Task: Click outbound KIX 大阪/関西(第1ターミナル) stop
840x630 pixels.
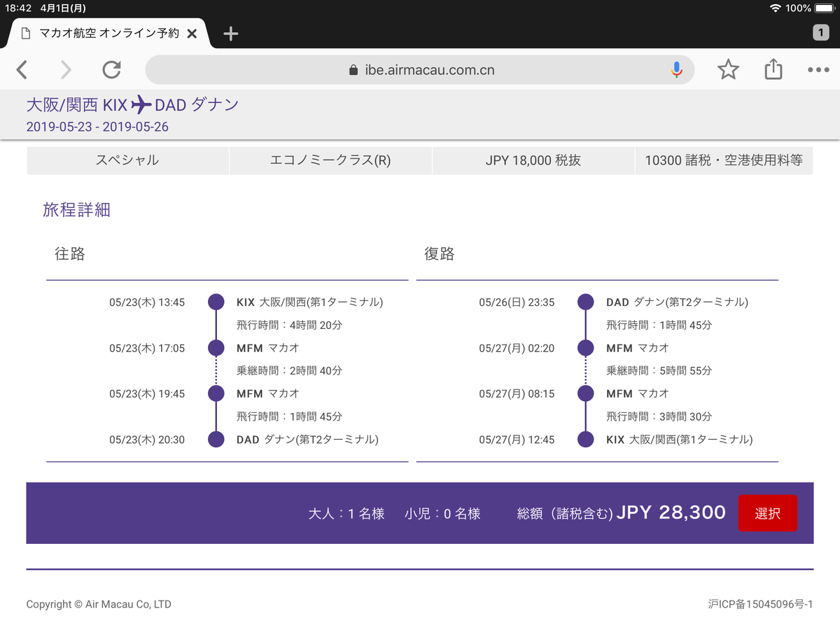Action: (x=310, y=302)
